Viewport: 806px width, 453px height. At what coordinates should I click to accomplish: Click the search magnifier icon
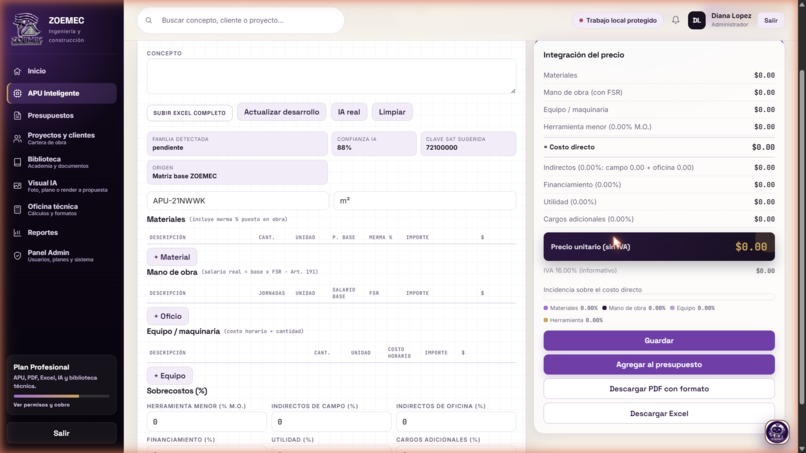[x=149, y=21]
